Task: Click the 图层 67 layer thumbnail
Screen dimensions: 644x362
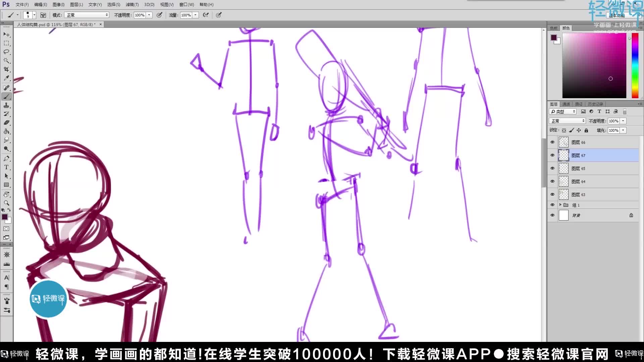Action: coord(563,155)
